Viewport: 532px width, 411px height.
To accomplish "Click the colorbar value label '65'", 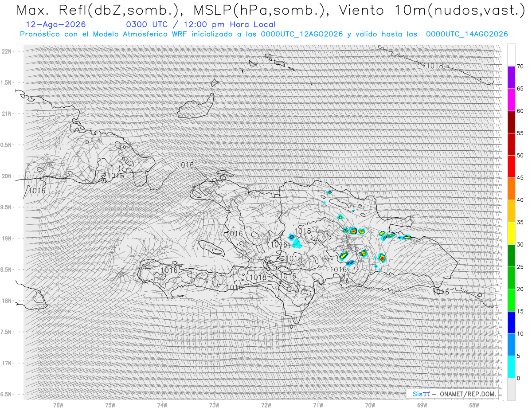I will 520,89.
